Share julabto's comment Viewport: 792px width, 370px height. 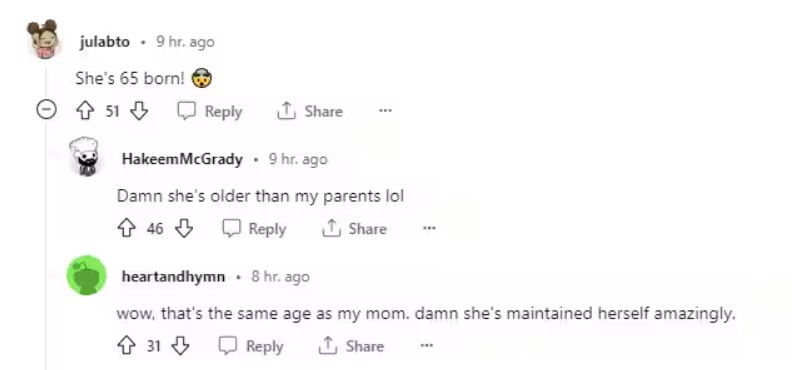point(310,111)
